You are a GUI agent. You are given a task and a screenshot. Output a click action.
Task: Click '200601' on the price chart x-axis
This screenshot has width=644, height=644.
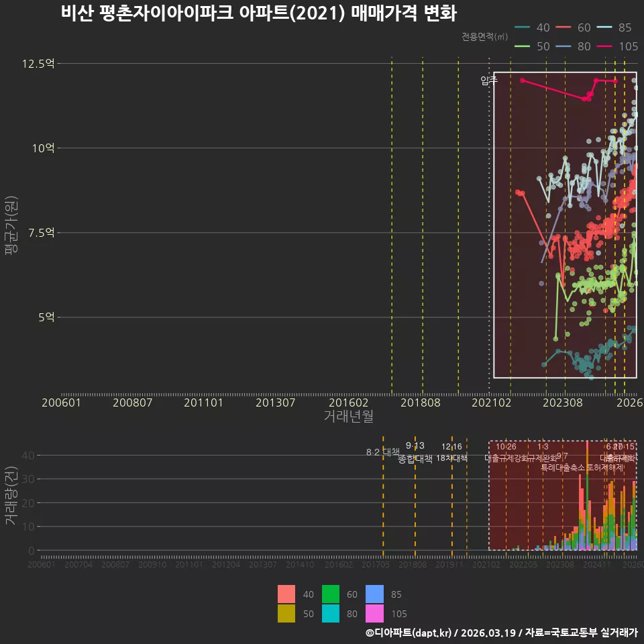[61, 402]
